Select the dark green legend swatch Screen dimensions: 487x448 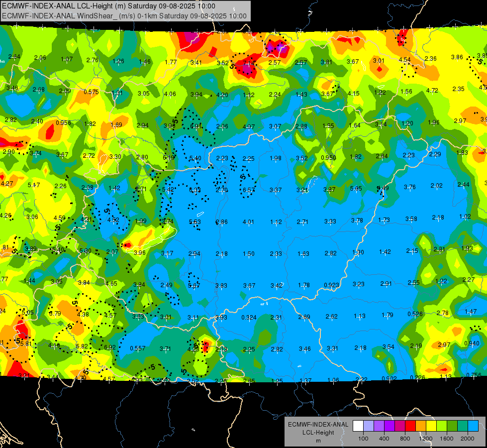coord(452,426)
